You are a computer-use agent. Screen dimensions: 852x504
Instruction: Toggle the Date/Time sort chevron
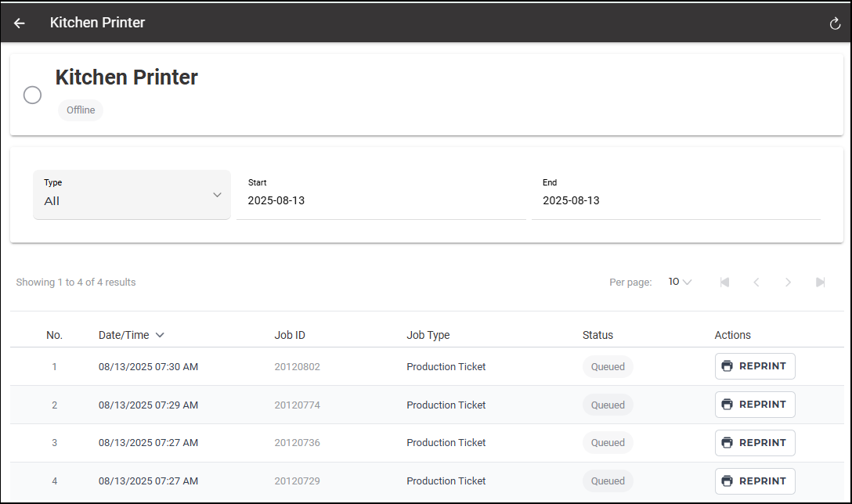pos(160,335)
